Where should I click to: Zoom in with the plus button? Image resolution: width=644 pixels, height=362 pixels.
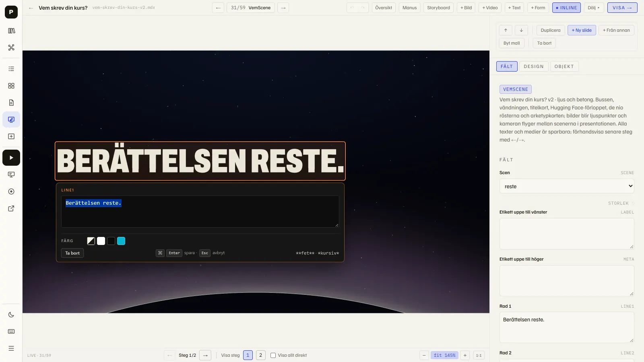click(465, 356)
